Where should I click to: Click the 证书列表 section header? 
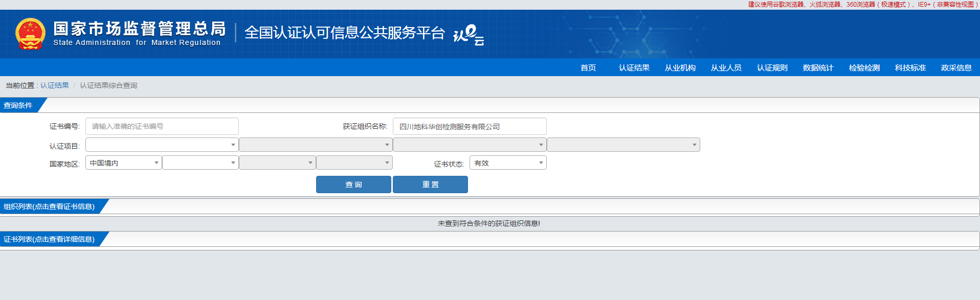pyautogui.click(x=50, y=239)
